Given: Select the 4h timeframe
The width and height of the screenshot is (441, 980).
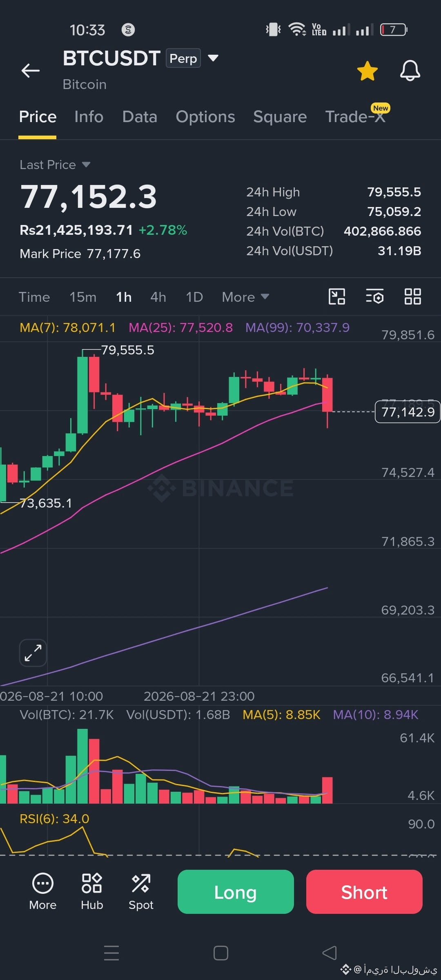Looking at the screenshot, I should tap(158, 297).
